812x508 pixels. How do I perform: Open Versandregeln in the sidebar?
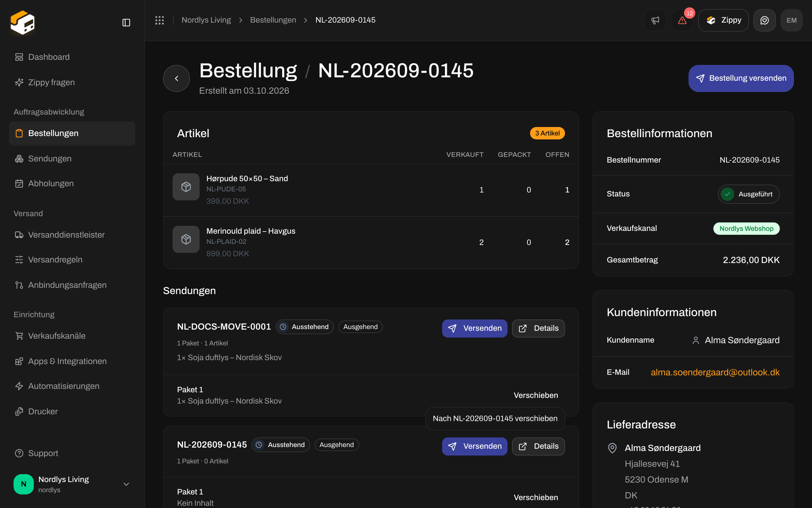(x=72, y=260)
